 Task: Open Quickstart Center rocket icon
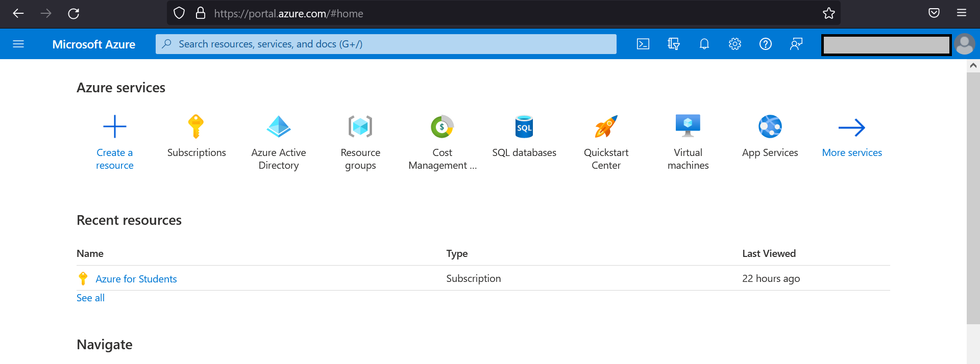606,126
